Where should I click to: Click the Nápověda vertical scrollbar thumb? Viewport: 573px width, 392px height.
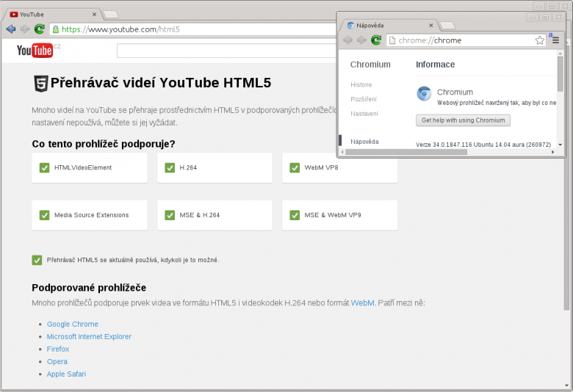tap(560, 74)
